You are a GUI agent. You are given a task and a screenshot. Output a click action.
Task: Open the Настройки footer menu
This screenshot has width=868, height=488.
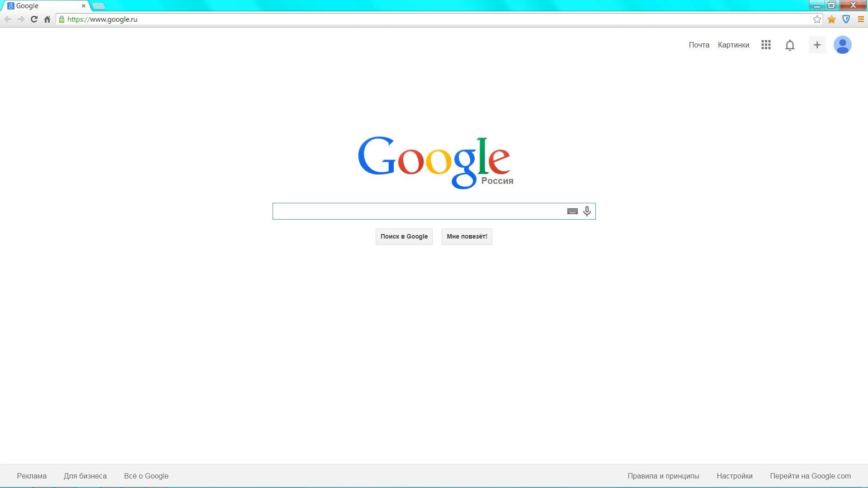(735, 476)
